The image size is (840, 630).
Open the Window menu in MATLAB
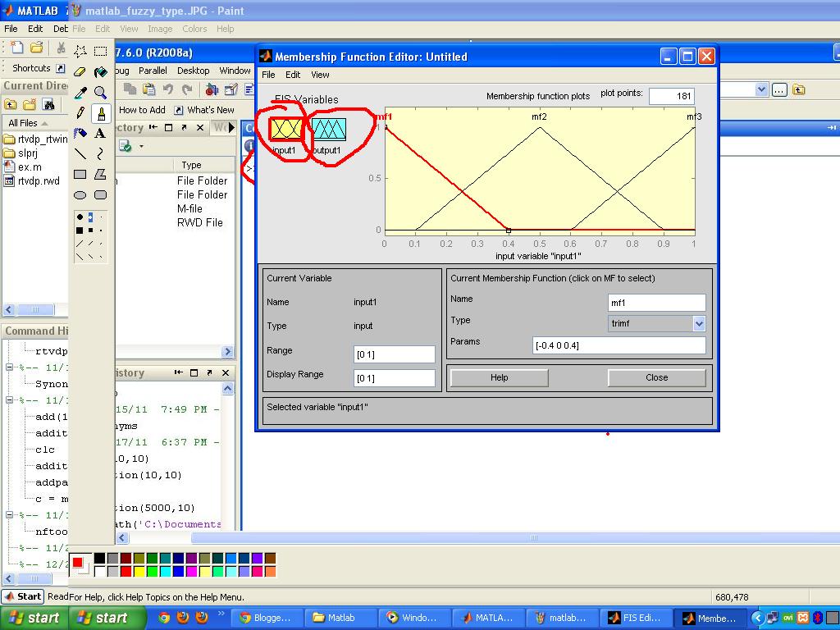point(235,71)
